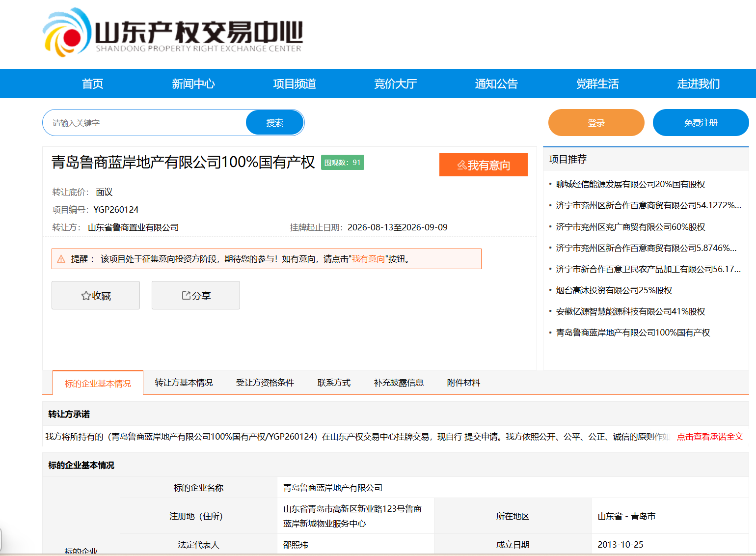The image size is (756, 556).
Task: Click the 转让方承诺 section heading
Action: (x=69, y=414)
